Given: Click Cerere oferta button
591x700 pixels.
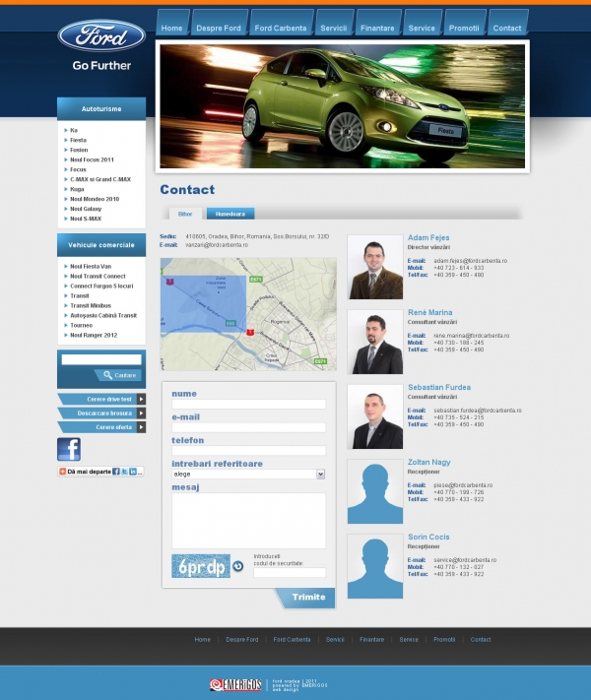Looking at the screenshot, I should pyautogui.click(x=101, y=427).
